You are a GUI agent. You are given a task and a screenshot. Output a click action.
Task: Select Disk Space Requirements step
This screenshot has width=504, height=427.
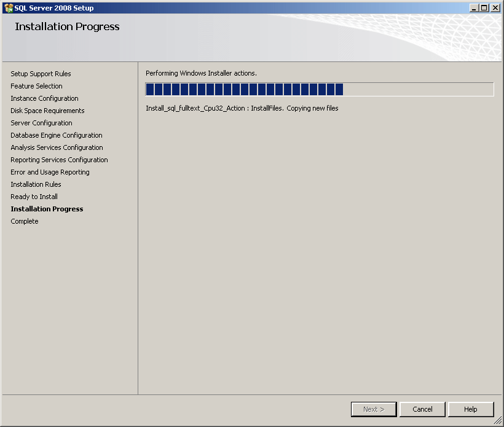47,111
